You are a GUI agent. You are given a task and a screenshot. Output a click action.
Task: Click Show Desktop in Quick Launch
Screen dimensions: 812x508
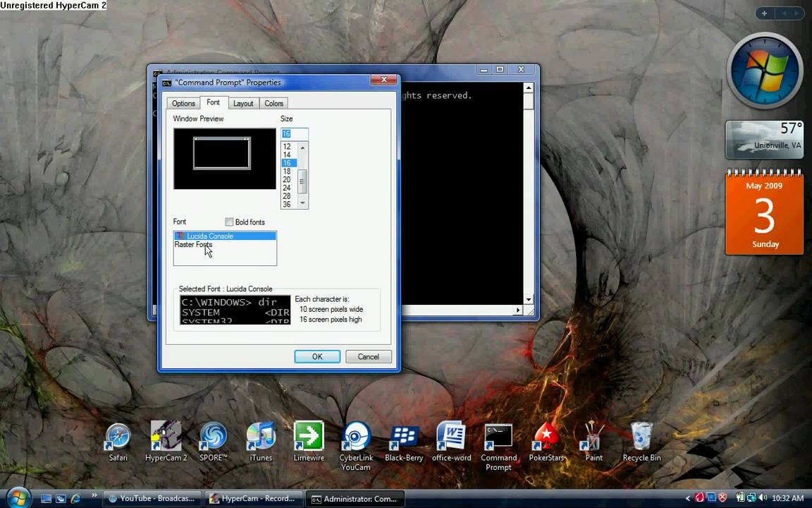click(x=46, y=499)
